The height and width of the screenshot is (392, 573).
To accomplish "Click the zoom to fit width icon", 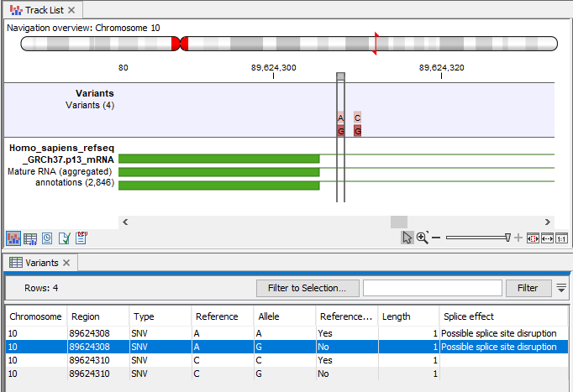I will click(x=546, y=238).
